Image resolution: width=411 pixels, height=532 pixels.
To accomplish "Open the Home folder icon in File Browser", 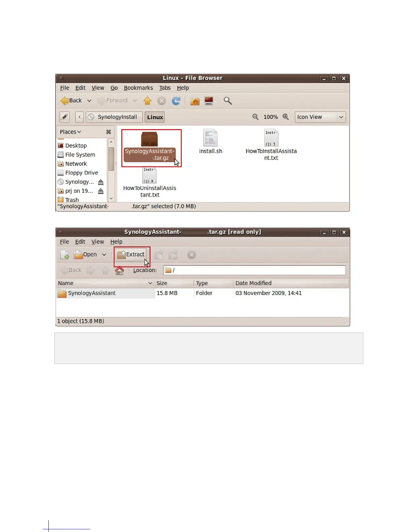I will [195, 101].
